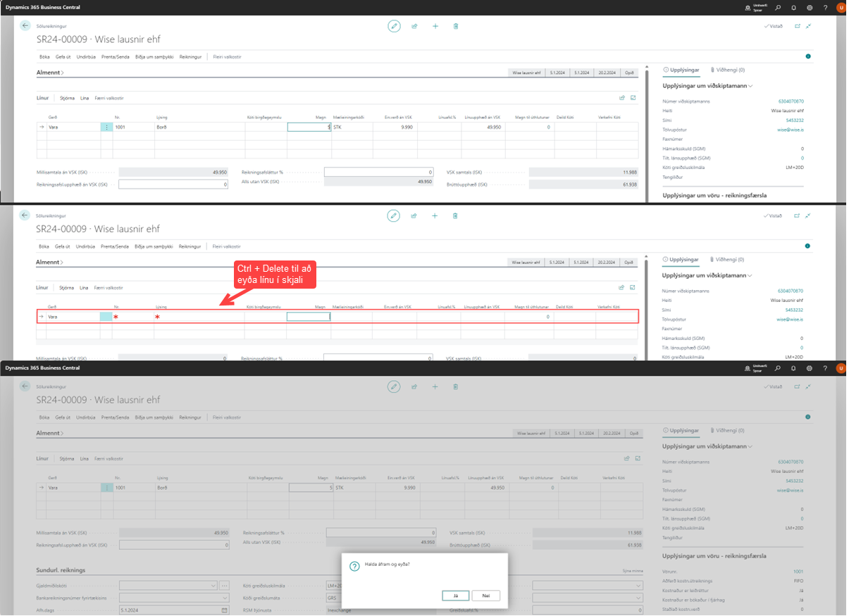The image size is (849, 616).
Task: Switch to Viðhengi (0) tab in topmost window
Action: pos(726,70)
